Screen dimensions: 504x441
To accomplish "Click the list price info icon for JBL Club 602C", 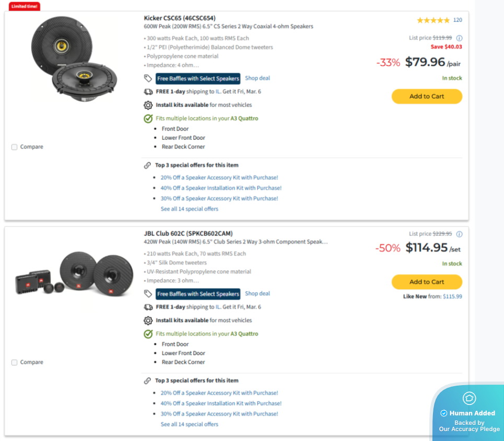I will point(460,234).
